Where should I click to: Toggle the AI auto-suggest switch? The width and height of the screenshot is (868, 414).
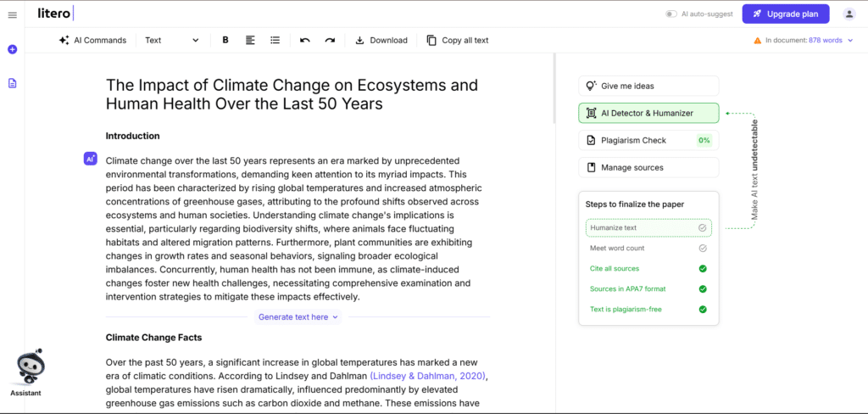(671, 14)
